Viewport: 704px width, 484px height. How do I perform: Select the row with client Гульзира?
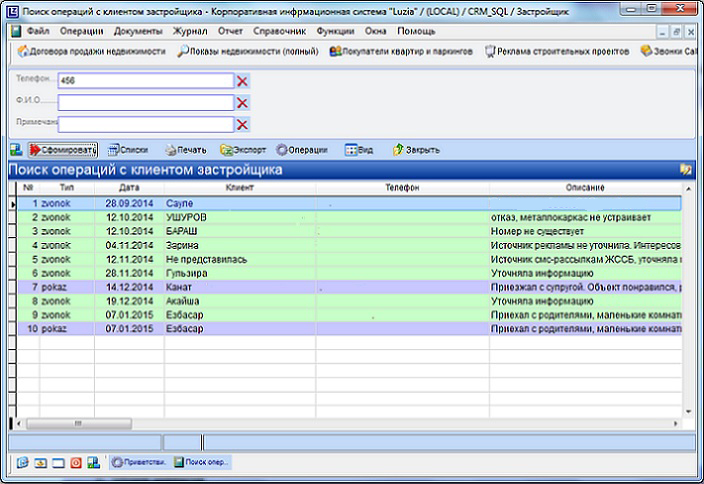[x=349, y=273]
